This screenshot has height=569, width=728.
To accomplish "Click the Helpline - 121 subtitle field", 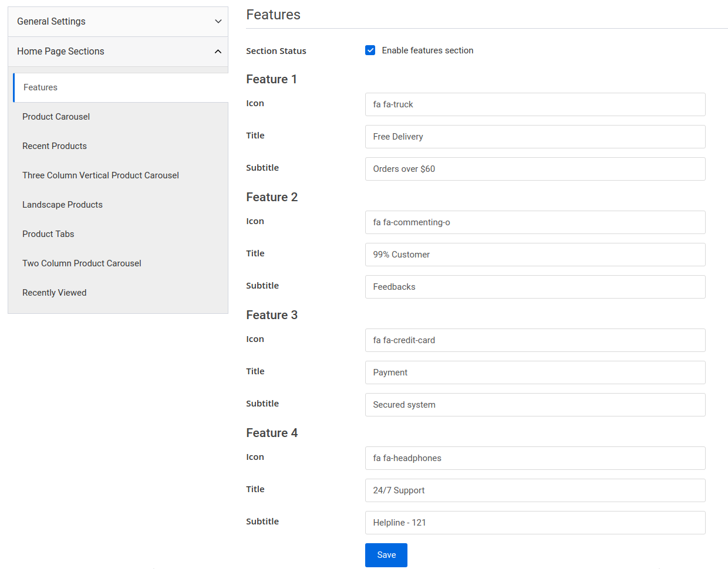I will (535, 523).
